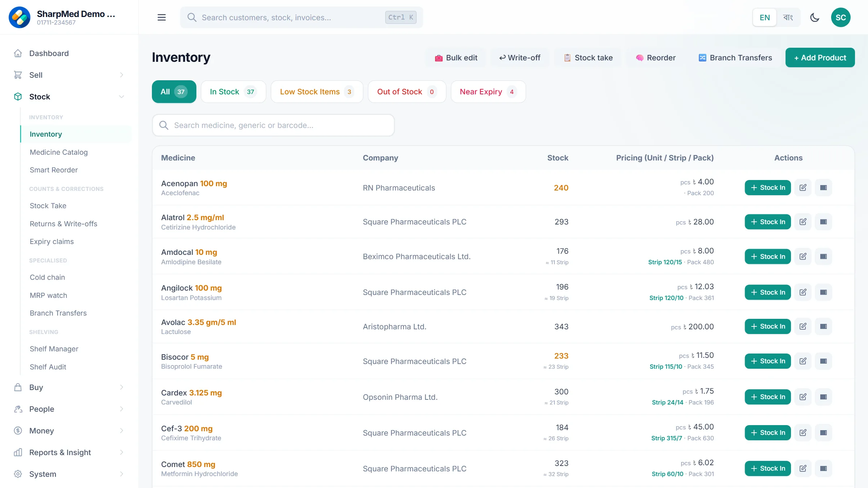Edit Alatrol row pencil icon
Viewport: 868px width, 488px height.
803,222
